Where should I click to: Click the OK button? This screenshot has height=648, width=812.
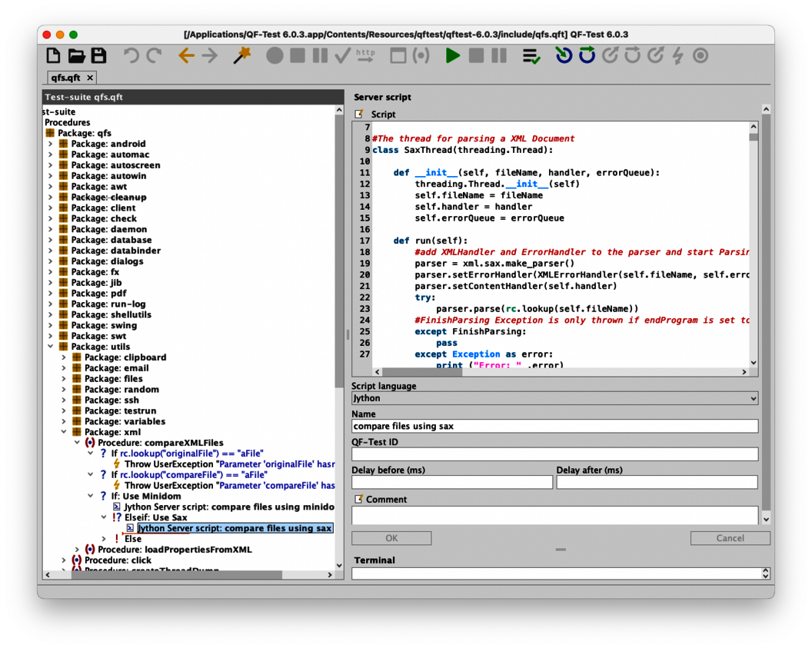pos(391,538)
